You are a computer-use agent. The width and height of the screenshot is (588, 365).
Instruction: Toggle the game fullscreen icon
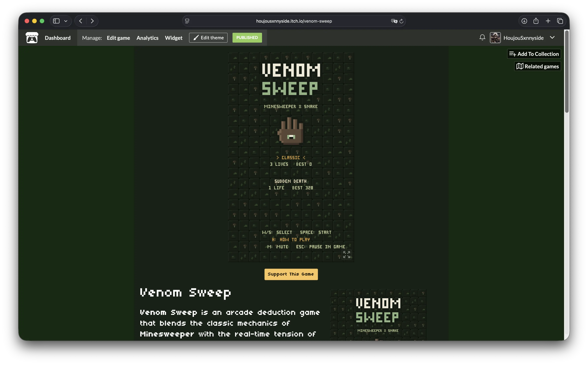(346, 254)
